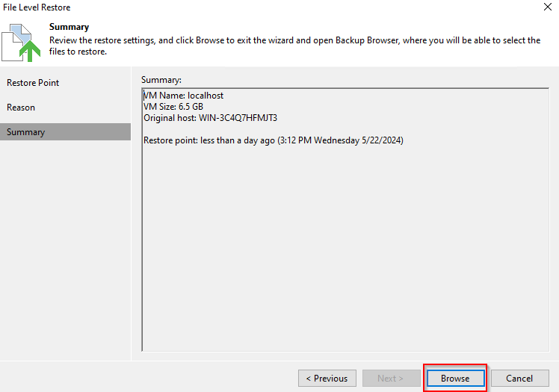The height and width of the screenshot is (392, 559).
Task: Click the Original host line
Action: tap(211, 118)
